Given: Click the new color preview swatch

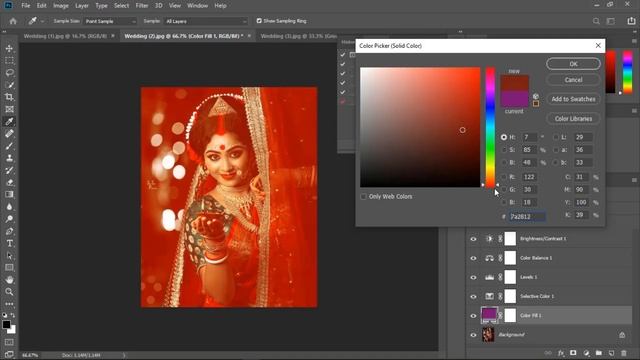Looking at the screenshot, I should coord(515,83).
